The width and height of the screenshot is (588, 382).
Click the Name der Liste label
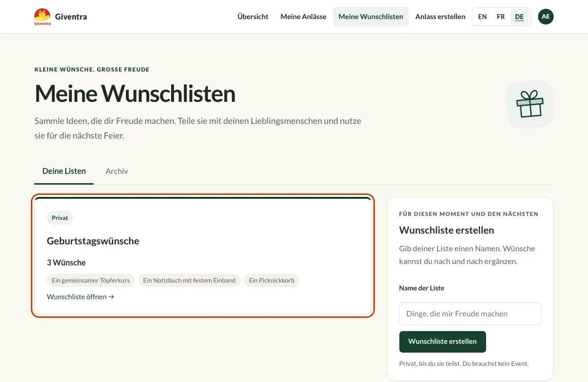click(x=422, y=288)
